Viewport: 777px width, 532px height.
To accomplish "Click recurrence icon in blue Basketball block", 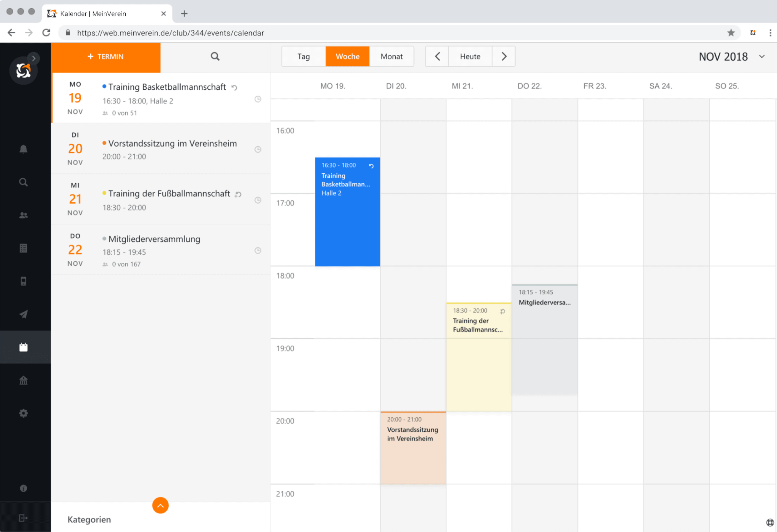I will (x=371, y=166).
